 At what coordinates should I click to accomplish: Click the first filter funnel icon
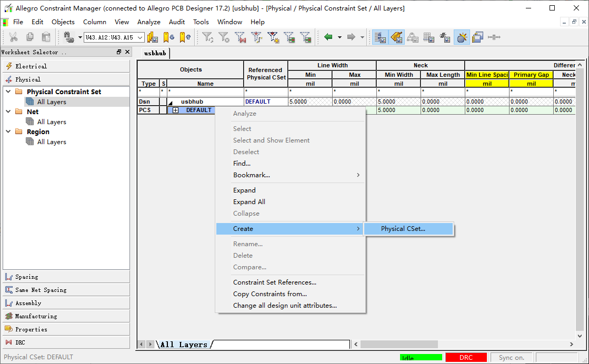207,37
